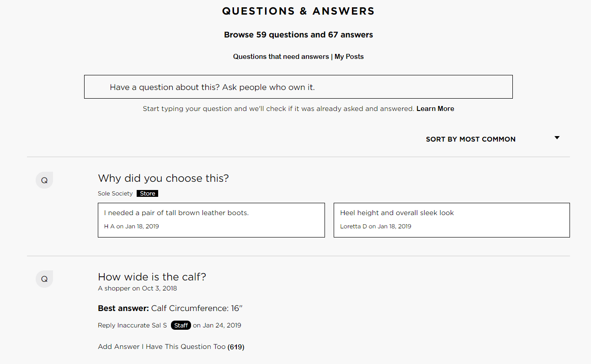Click the Q icon beside "Why did you choose this?"
591x364 pixels.
coord(44,180)
